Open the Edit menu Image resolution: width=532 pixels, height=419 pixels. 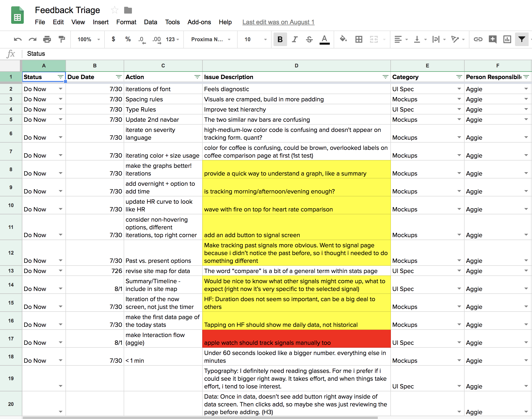click(58, 22)
